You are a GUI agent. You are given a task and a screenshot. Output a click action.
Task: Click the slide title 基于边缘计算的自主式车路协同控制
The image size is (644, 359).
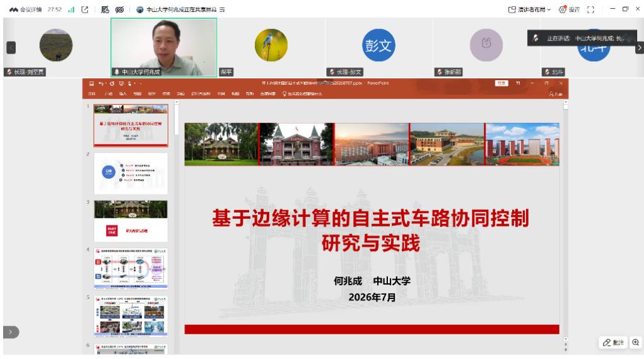coord(371,218)
